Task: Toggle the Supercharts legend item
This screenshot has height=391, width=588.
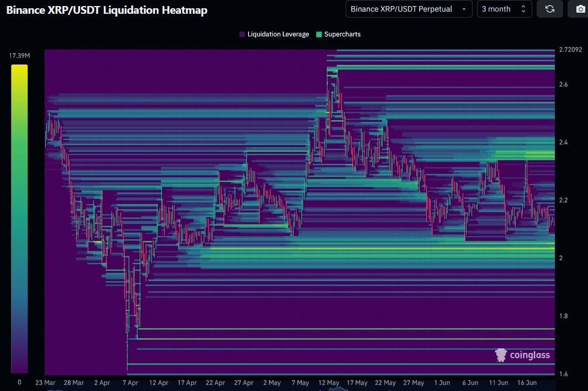Action: (x=338, y=34)
